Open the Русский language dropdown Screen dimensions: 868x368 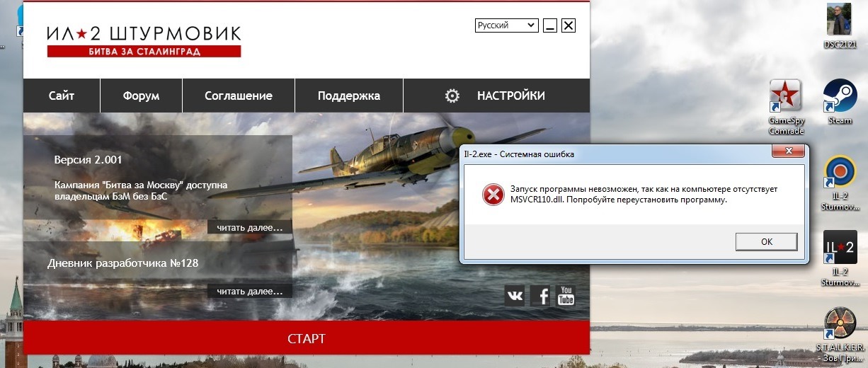506,25
